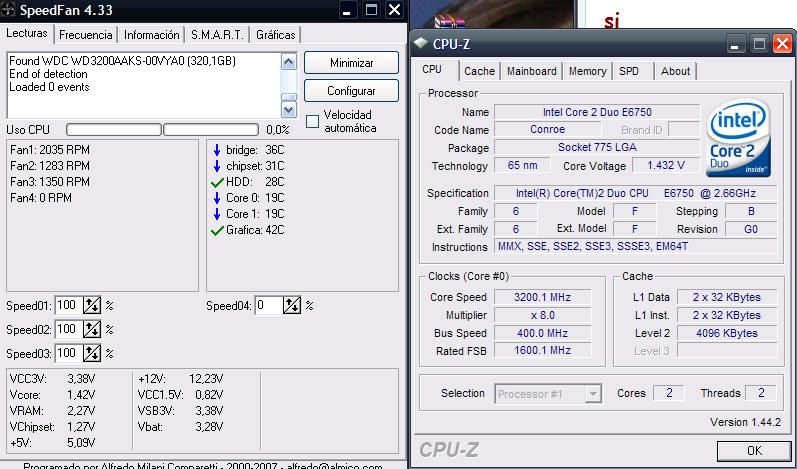This screenshot has width=797, height=469.
Task: Click the Grafica temperature check icon
Action: click(x=217, y=230)
